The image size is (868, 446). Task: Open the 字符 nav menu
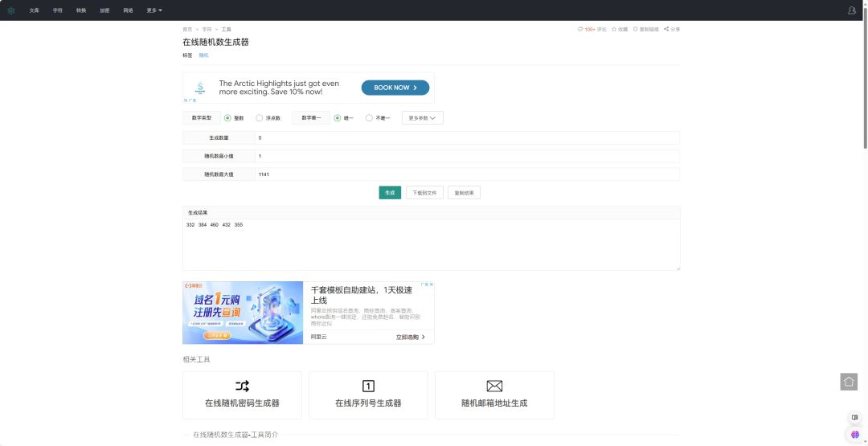click(x=58, y=10)
